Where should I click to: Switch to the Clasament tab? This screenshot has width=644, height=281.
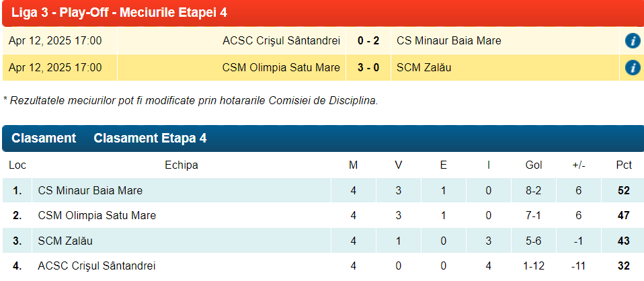[44, 138]
